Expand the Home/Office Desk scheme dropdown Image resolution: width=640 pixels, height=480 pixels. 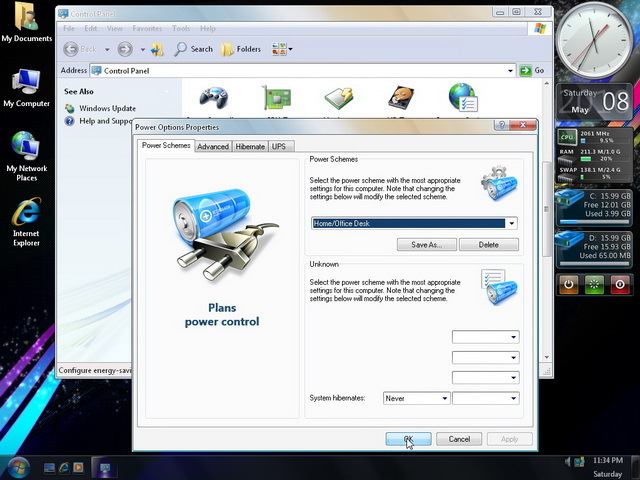[511, 223]
